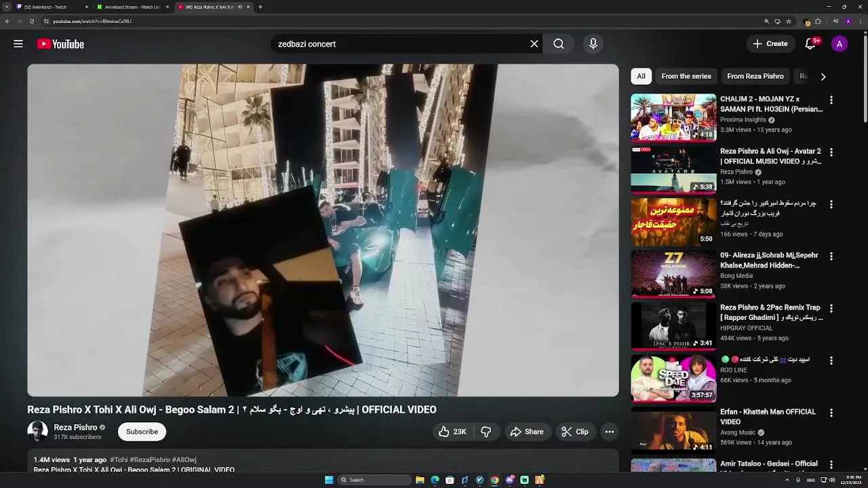The image size is (868, 488).
Task: Open Proxima Insights channel name
Action: point(743,120)
